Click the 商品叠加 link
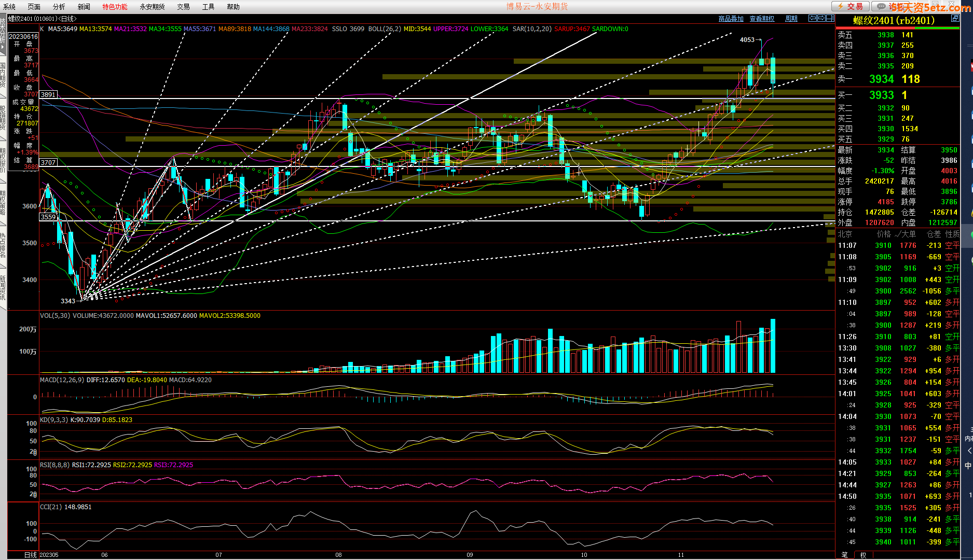This screenshot has width=973, height=560. 731,19
